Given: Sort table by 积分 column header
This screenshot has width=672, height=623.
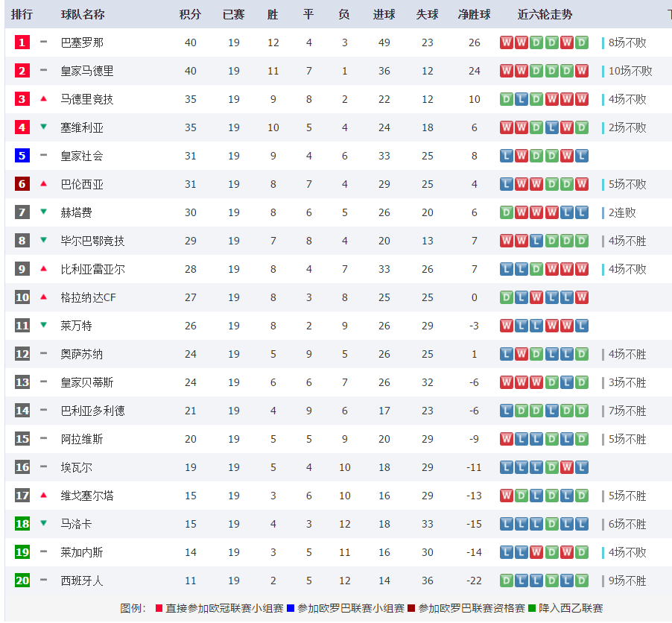Looking at the screenshot, I should [190, 15].
